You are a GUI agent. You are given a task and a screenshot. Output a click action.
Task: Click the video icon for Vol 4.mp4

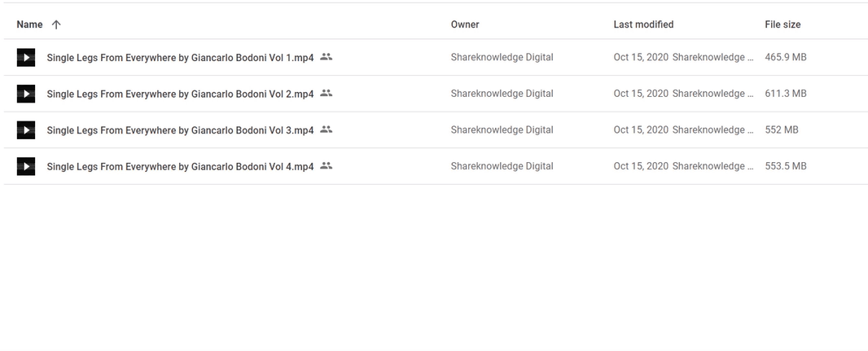tap(26, 166)
